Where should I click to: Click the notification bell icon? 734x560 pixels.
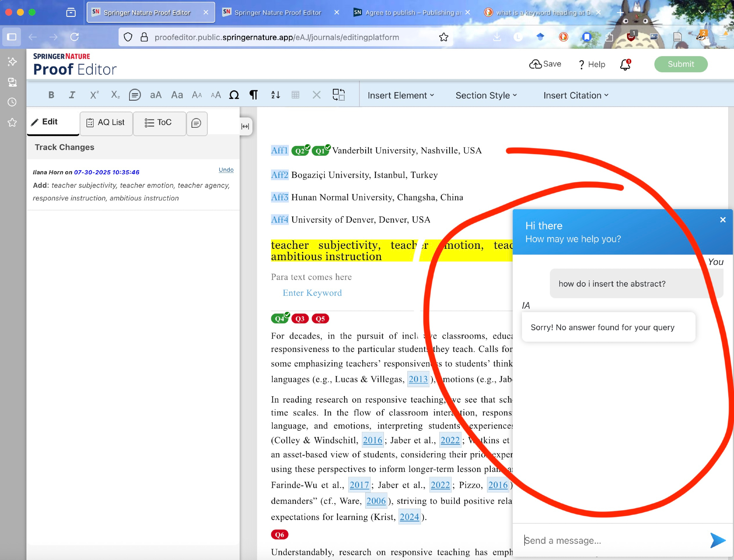625,65
